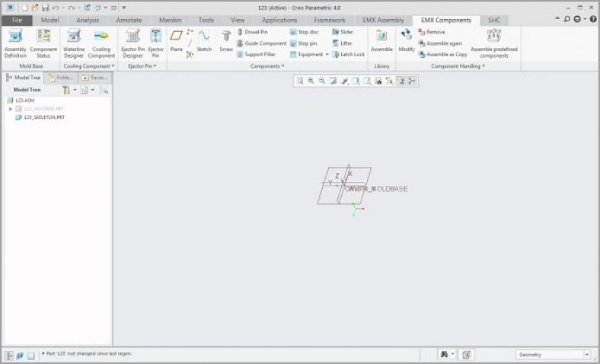Add a Stop disc

pos(305,32)
